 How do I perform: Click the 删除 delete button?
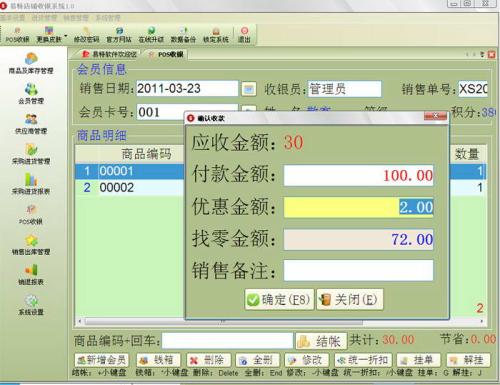click(x=209, y=360)
